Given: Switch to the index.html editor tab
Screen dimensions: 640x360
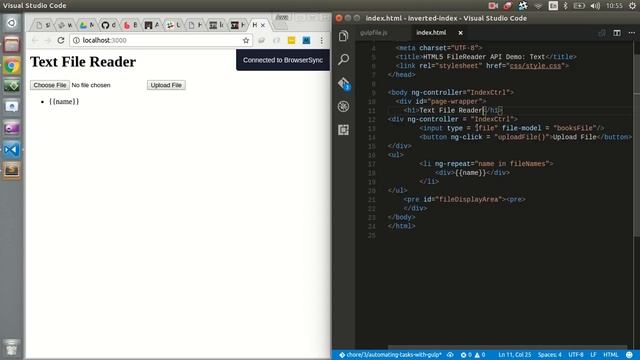Looking at the screenshot, I should (431, 33).
